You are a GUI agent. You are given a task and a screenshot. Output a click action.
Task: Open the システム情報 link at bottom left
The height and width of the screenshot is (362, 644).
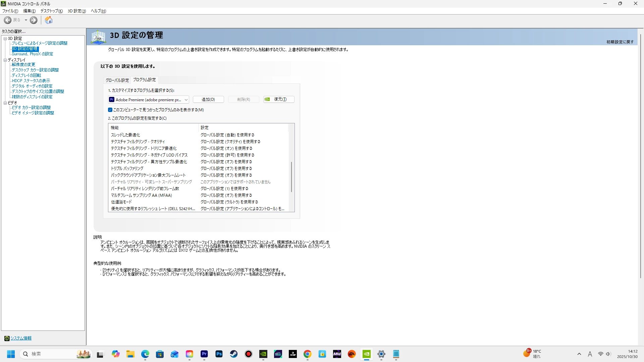(21, 338)
